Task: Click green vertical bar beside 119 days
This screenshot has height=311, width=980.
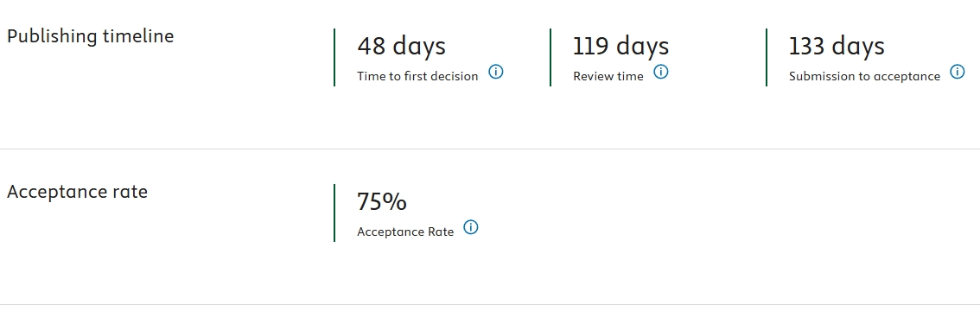Action: coord(550,57)
